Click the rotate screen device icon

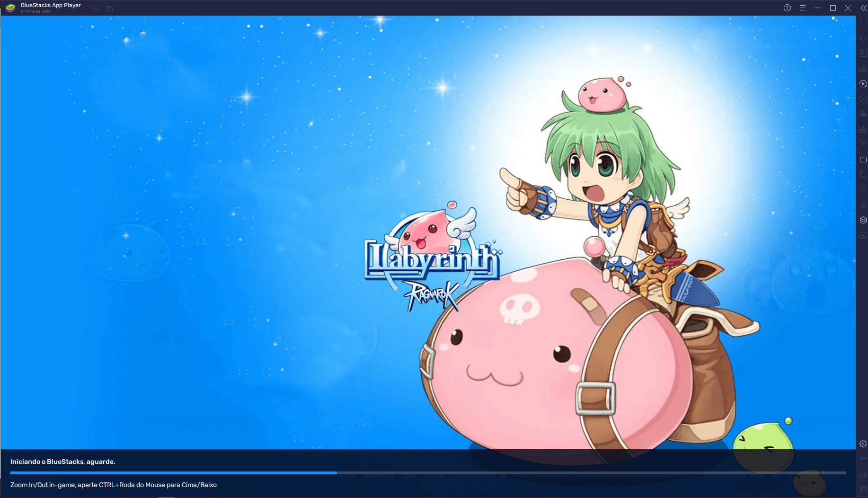[x=863, y=175]
